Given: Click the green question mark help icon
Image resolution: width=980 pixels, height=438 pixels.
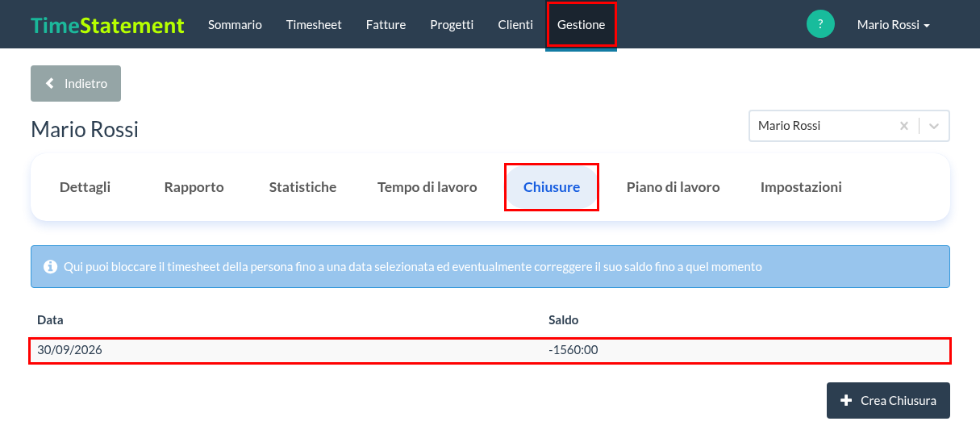Looking at the screenshot, I should tap(820, 24).
